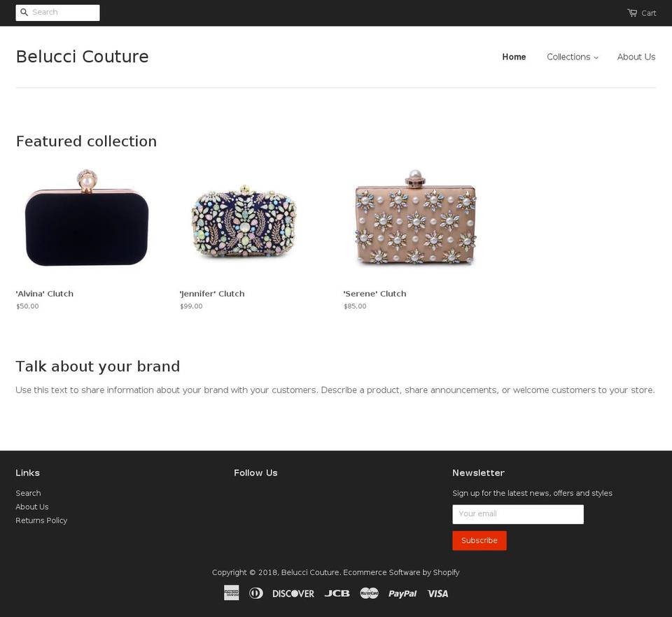Open the Returns Policy footer link

click(41, 520)
